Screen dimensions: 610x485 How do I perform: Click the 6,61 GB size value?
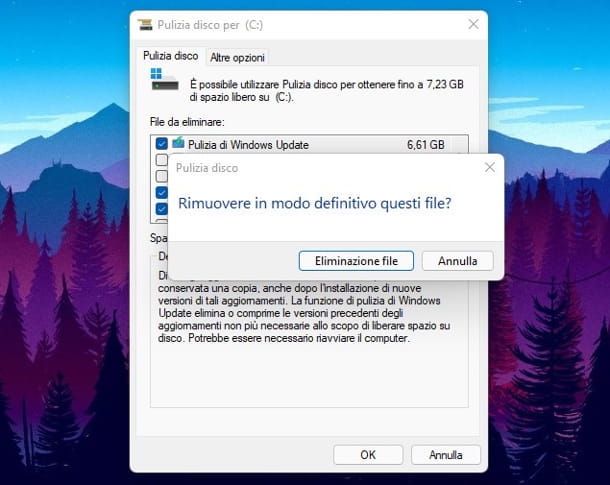tap(426, 145)
